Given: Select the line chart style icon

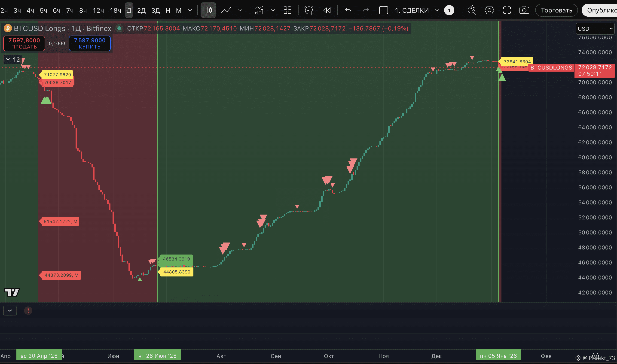Looking at the screenshot, I should click(x=226, y=10).
